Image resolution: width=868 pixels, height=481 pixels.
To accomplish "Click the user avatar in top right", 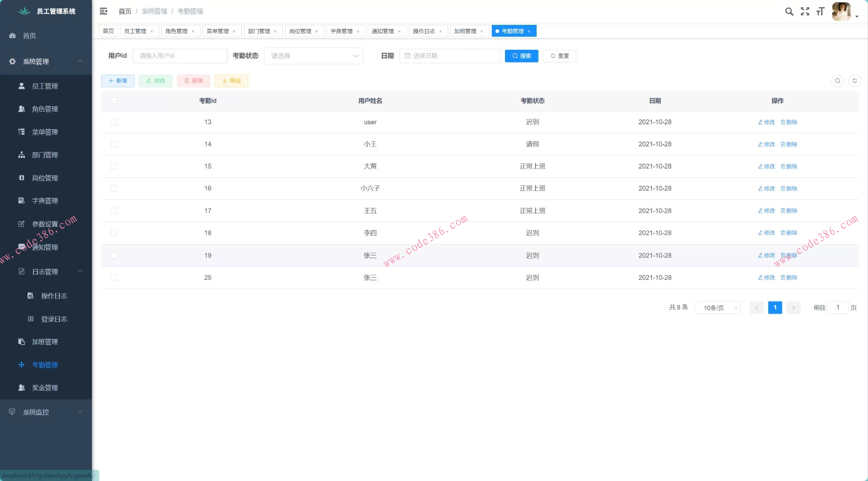I will [x=841, y=12].
